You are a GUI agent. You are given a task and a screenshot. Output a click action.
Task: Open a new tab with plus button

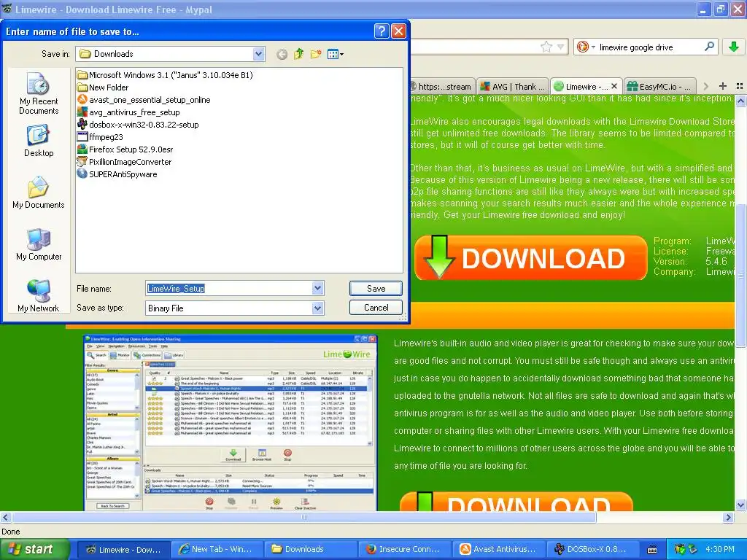[x=723, y=86]
